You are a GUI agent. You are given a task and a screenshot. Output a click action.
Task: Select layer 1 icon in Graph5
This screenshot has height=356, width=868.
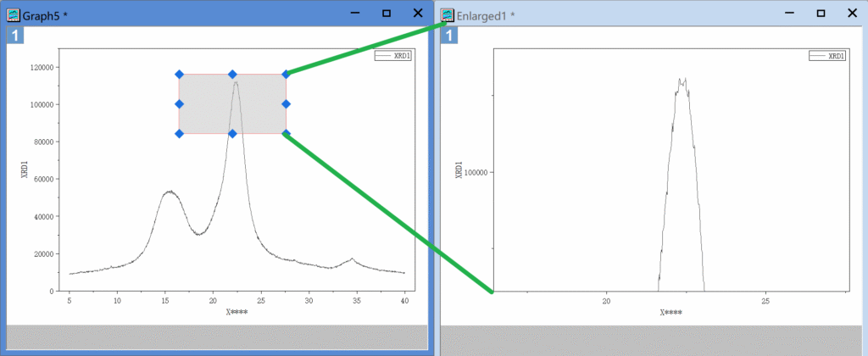coord(15,35)
